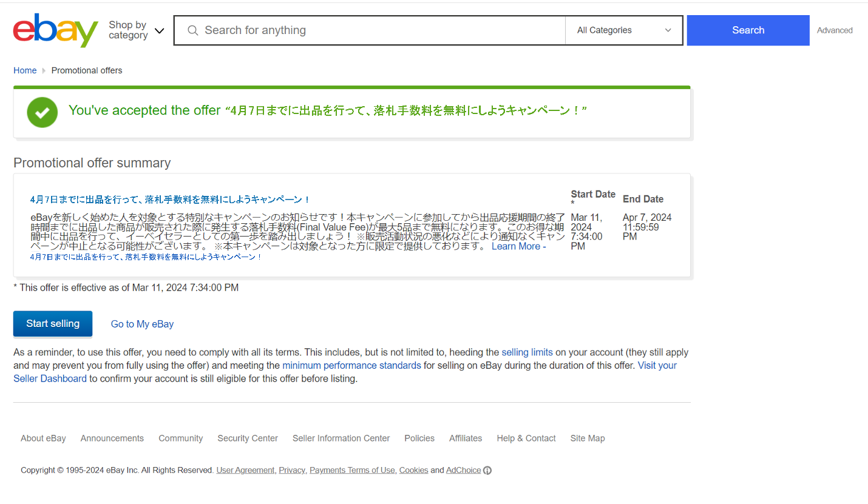
Task: Open the Seller Information Center footer link
Action: pyautogui.click(x=341, y=438)
